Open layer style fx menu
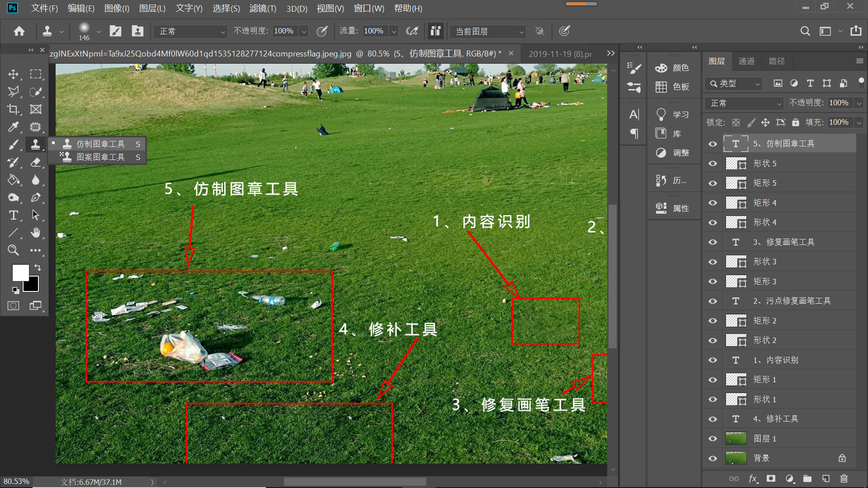 [x=753, y=479]
